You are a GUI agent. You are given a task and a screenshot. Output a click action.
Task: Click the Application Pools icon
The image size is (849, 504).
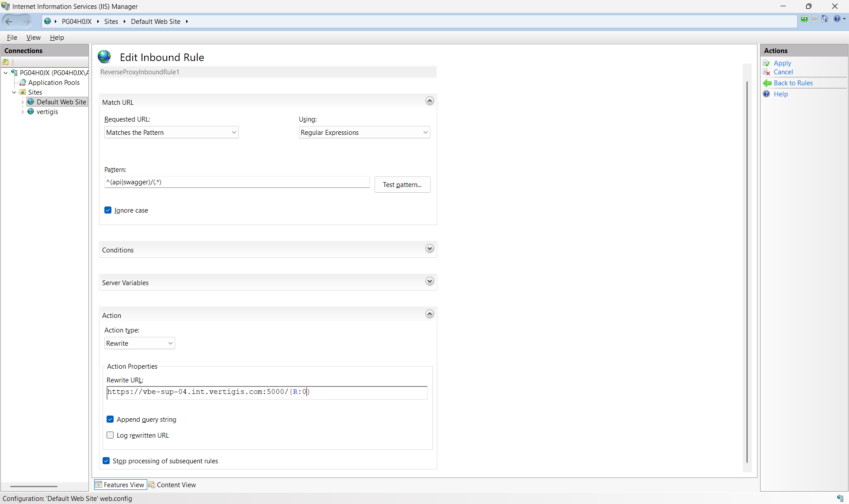tap(23, 83)
